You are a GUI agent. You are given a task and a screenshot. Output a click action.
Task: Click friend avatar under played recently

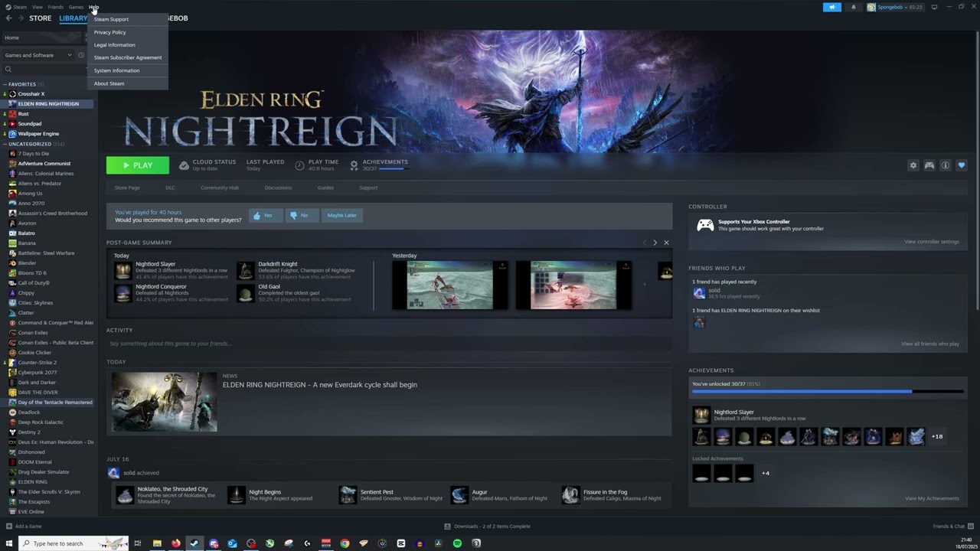point(698,293)
